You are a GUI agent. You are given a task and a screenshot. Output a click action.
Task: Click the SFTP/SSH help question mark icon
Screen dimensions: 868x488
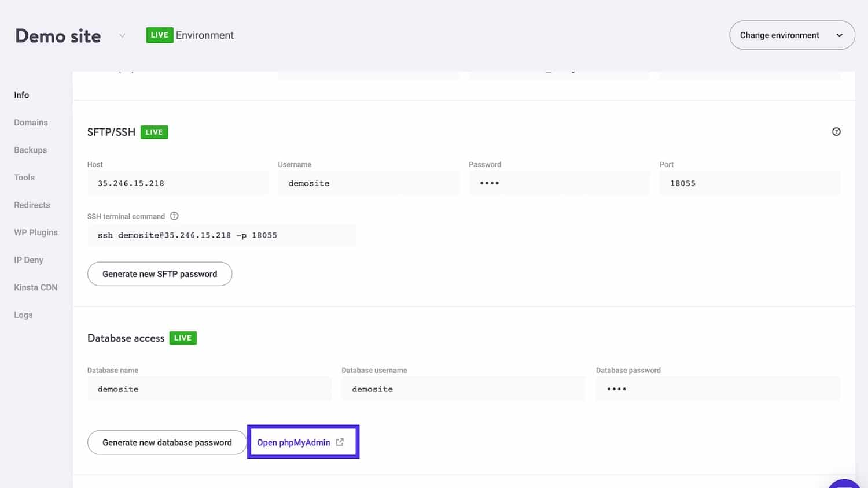pyautogui.click(x=836, y=132)
